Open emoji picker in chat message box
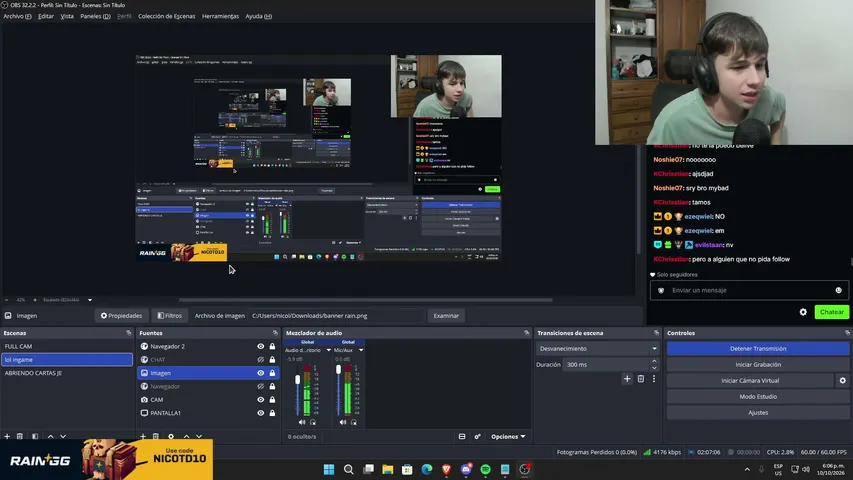 click(838, 290)
